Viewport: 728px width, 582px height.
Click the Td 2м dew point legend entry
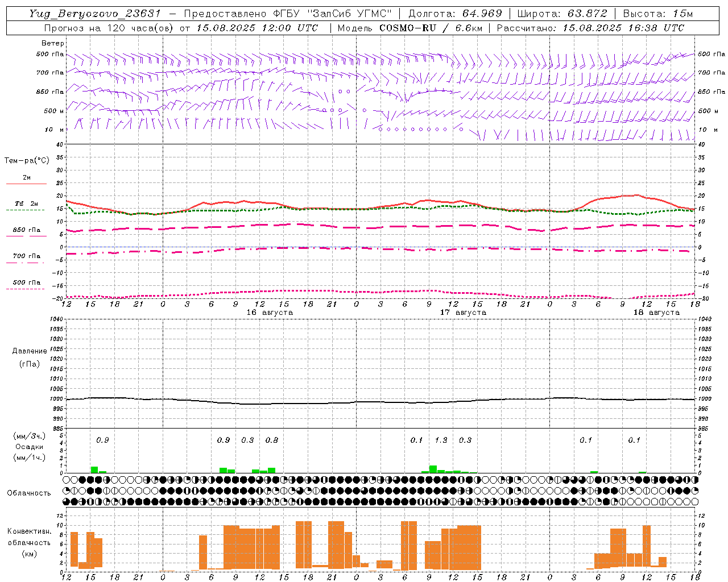pos(26,205)
